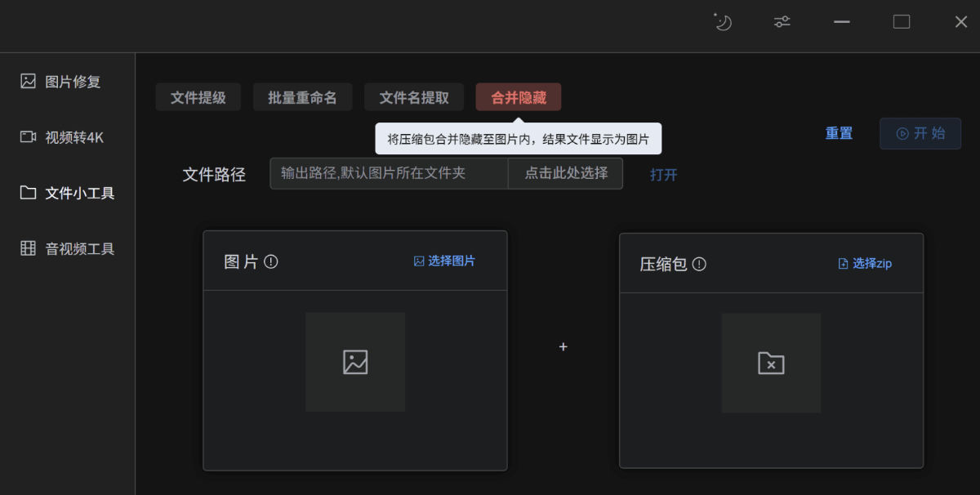Click 选择图片 to pick an image
Image resolution: width=980 pixels, height=495 pixels.
click(x=444, y=261)
